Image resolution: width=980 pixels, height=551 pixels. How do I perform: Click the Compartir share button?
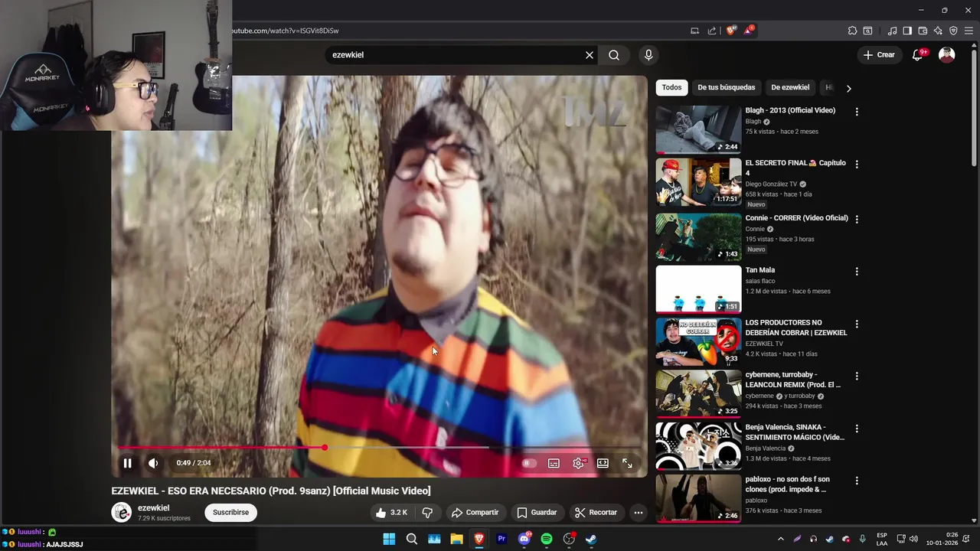coord(475,513)
